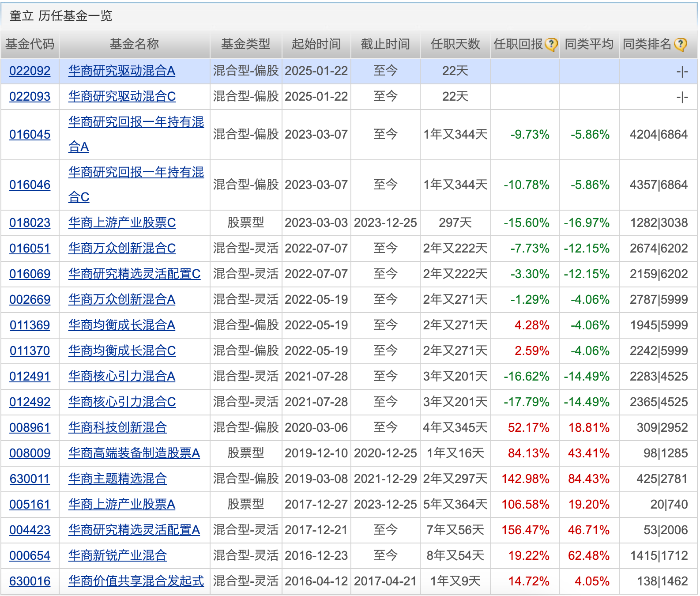Select the 62.48% category average cell
The height and width of the screenshot is (596, 700).
(x=589, y=555)
